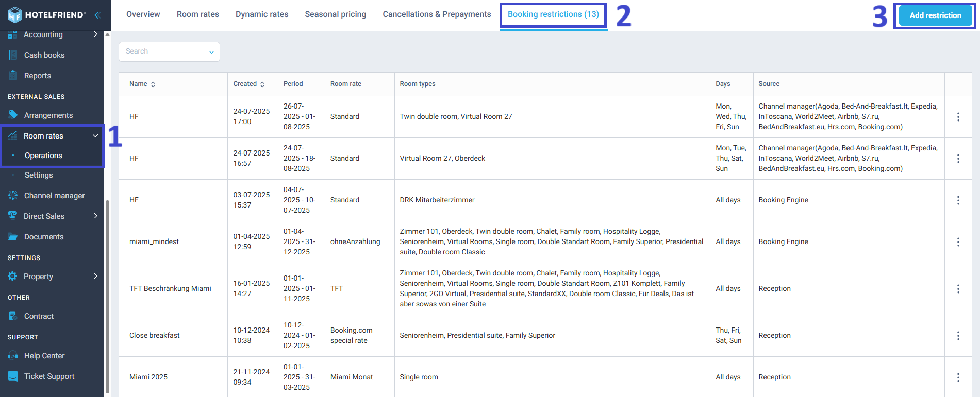
Task: Switch to the Seasonal pricing tab
Action: tap(336, 14)
